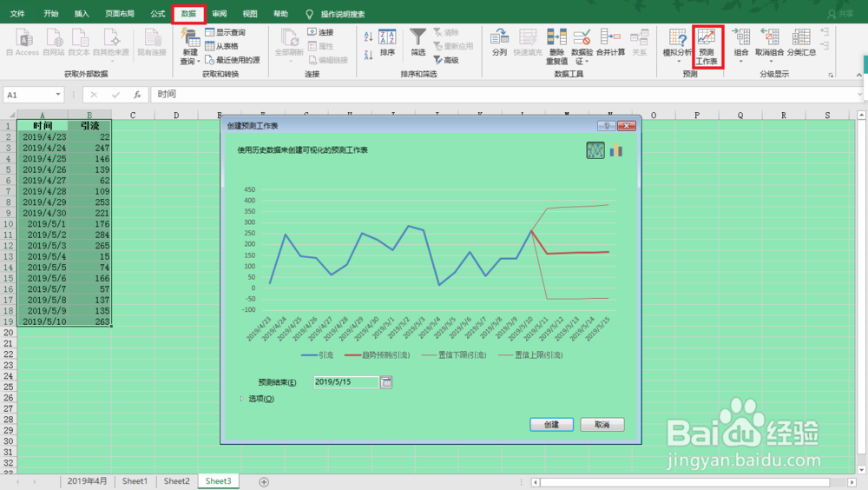Switch to the 数据 ribbon tab
868x490 pixels.
(188, 14)
